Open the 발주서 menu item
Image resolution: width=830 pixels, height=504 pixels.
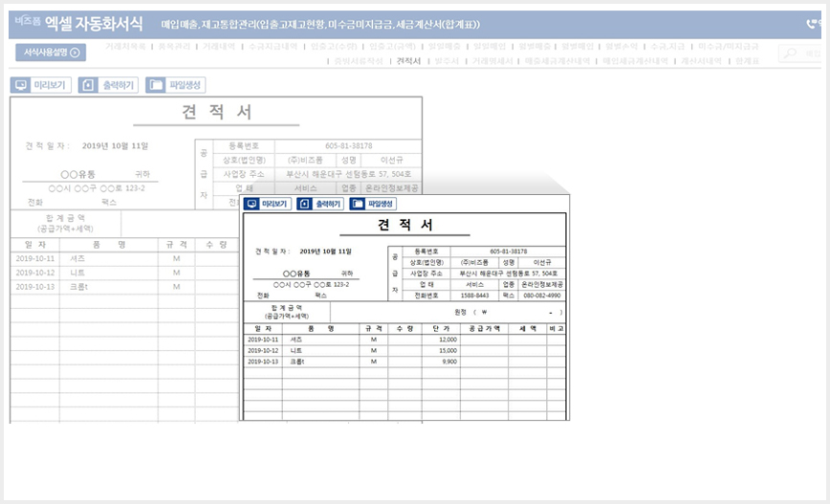(x=447, y=61)
